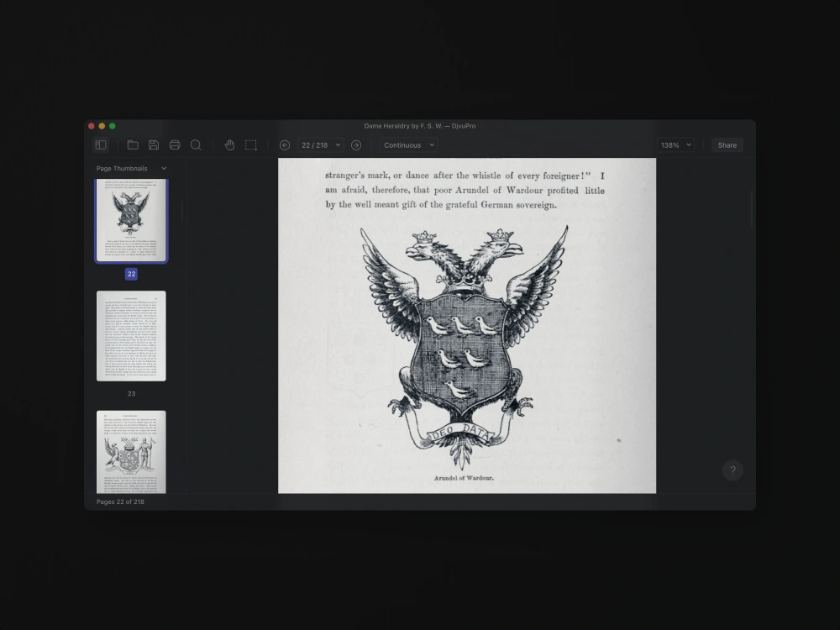Click the window title Dame Heraldry by F. S. W.
The image size is (840, 630).
click(419, 126)
